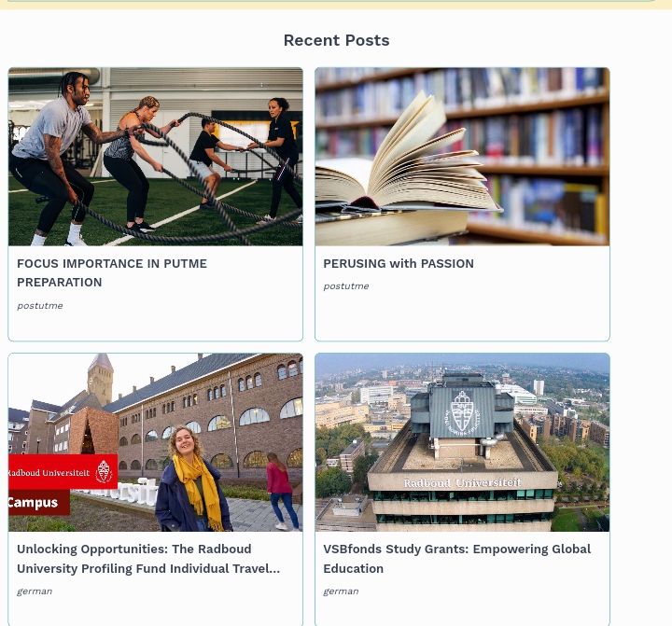
Task: Click empty area below PERUSING card's postutme tag
Action: pos(462,317)
